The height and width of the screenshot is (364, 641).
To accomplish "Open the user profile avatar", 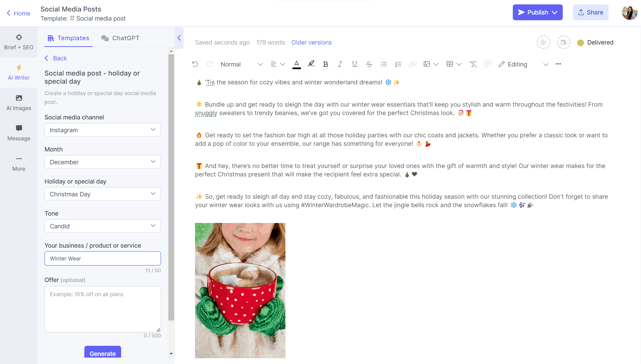I will pyautogui.click(x=630, y=12).
